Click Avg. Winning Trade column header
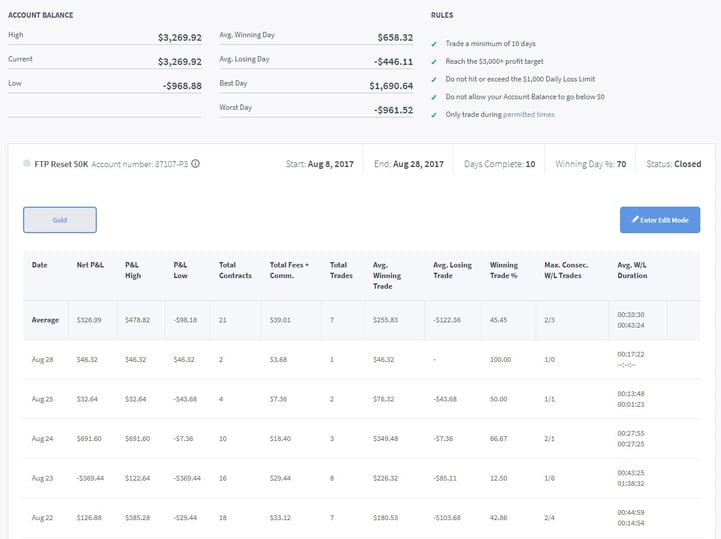The image size is (721, 539). click(387, 275)
